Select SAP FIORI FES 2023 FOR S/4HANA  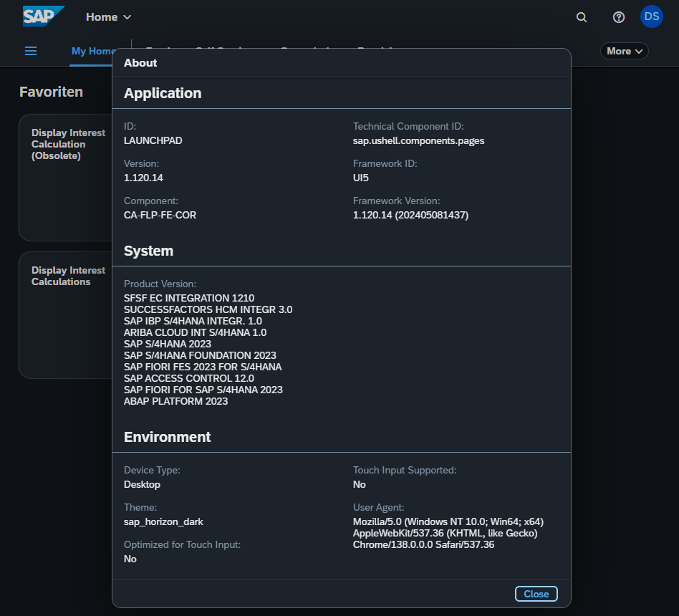point(203,367)
